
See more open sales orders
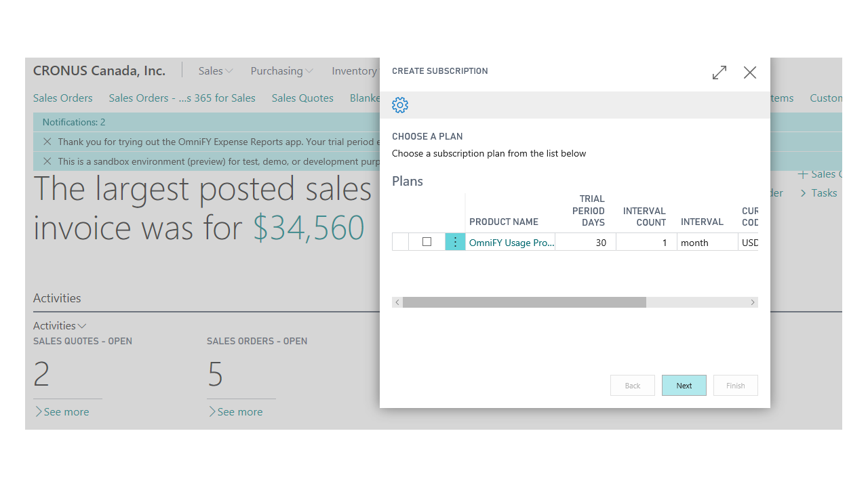[x=235, y=412]
